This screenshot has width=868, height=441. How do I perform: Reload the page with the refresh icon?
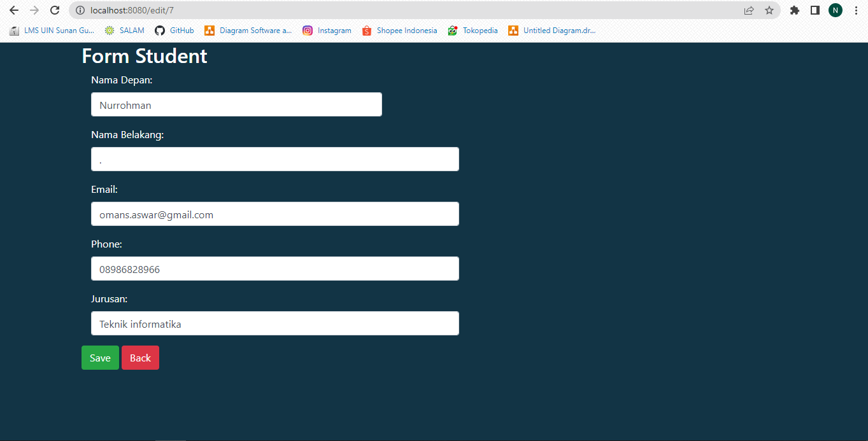[55, 10]
